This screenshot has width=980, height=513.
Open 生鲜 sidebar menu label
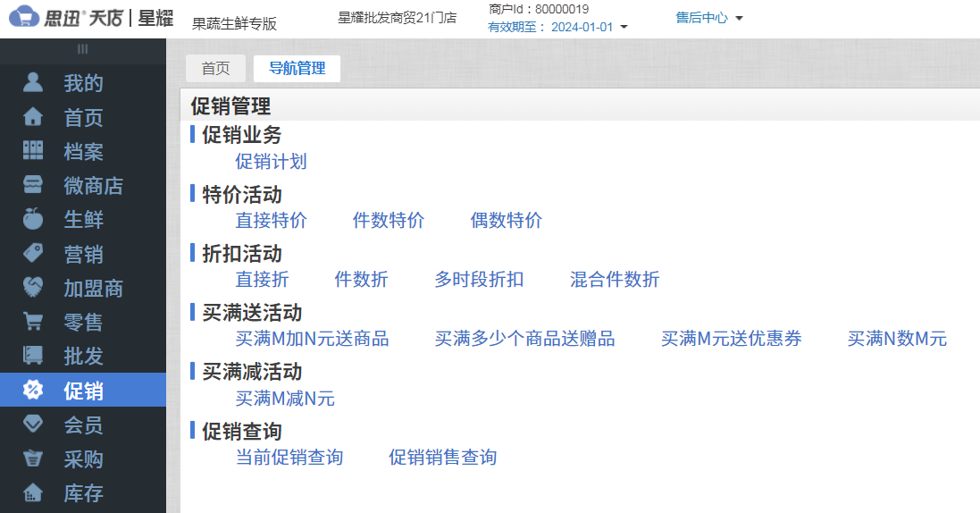pyautogui.click(x=83, y=220)
